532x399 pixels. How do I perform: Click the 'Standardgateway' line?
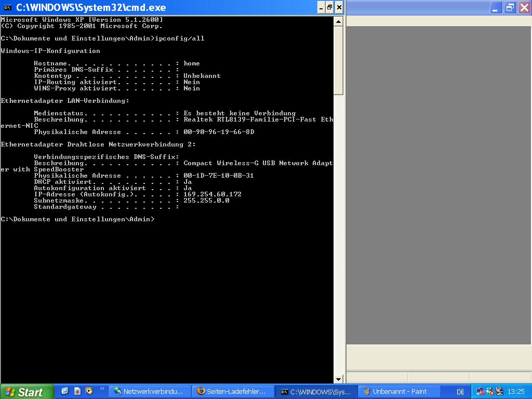pos(106,207)
